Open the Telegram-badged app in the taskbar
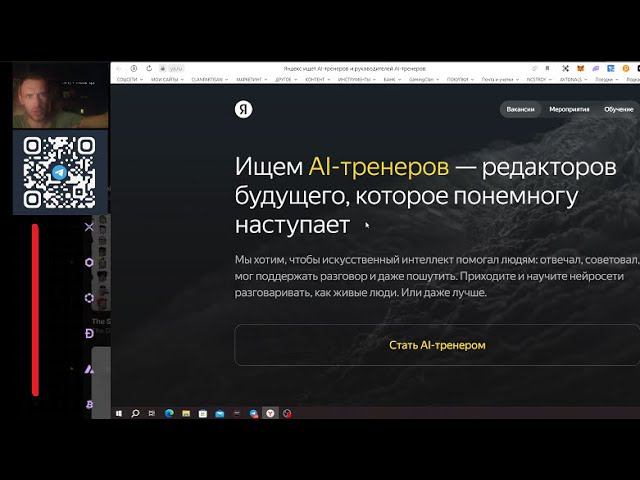The width and height of the screenshot is (640, 480). (x=253, y=413)
